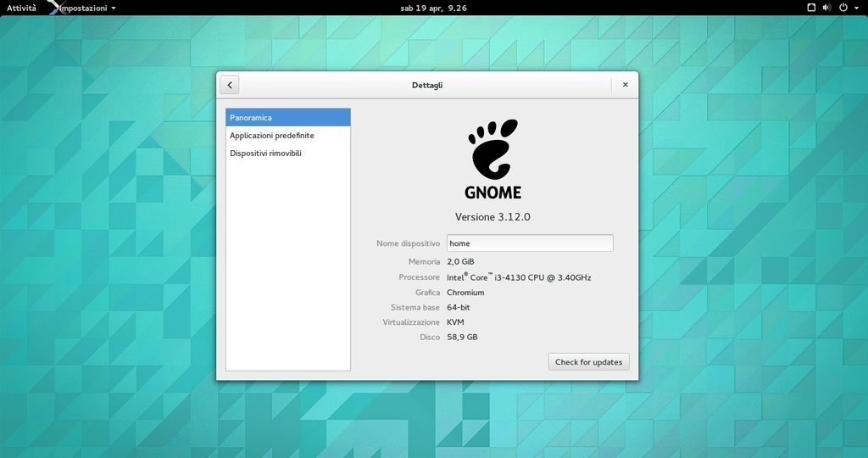Click the network connection icon in top bar
Image resolution: width=868 pixels, height=458 pixels.
click(x=811, y=8)
